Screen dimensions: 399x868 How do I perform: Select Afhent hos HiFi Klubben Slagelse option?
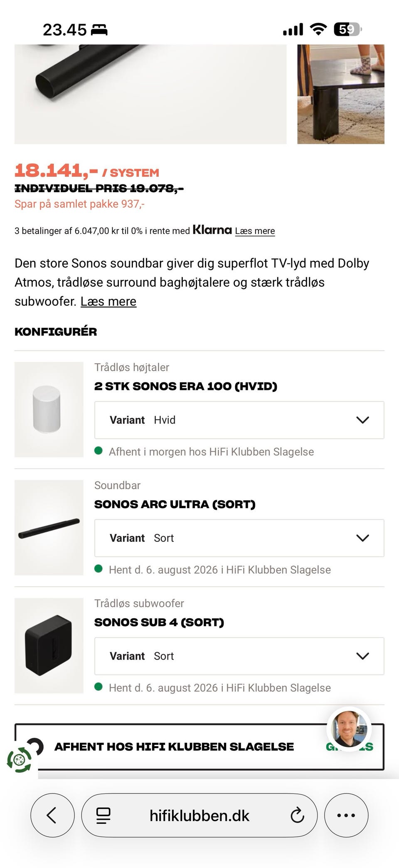click(199, 747)
